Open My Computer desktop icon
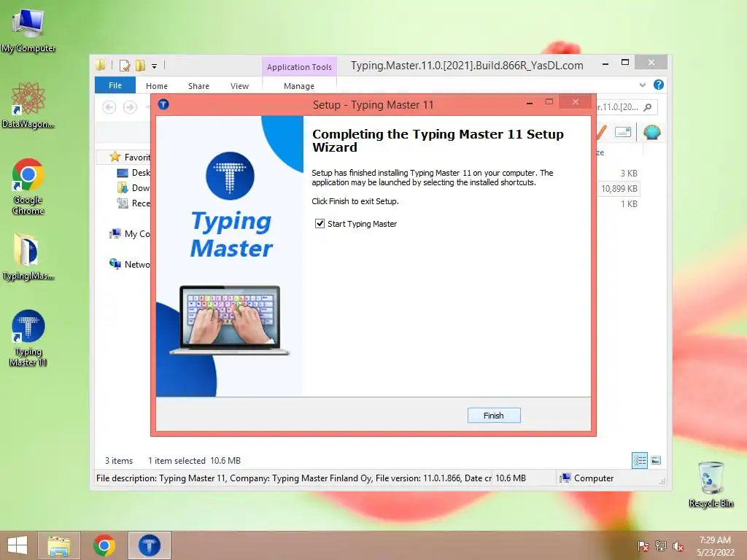The image size is (747, 560). pyautogui.click(x=28, y=30)
